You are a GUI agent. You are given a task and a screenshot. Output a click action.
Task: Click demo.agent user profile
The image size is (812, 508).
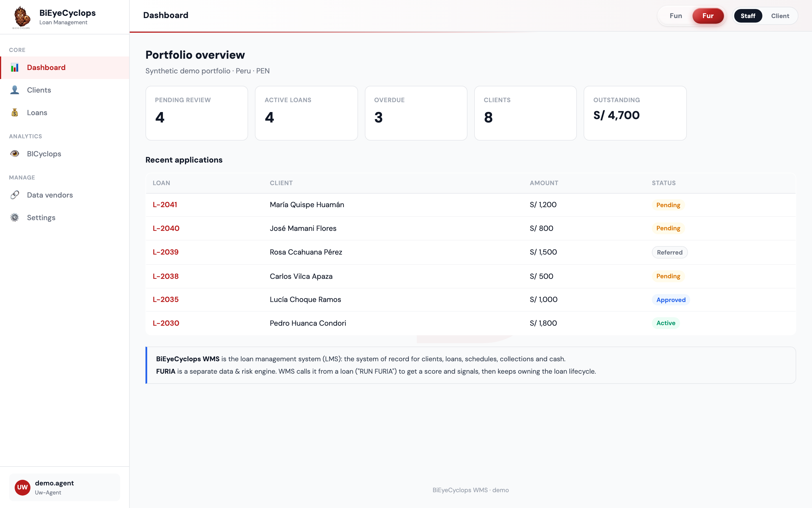pyautogui.click(x=64, y=487)
